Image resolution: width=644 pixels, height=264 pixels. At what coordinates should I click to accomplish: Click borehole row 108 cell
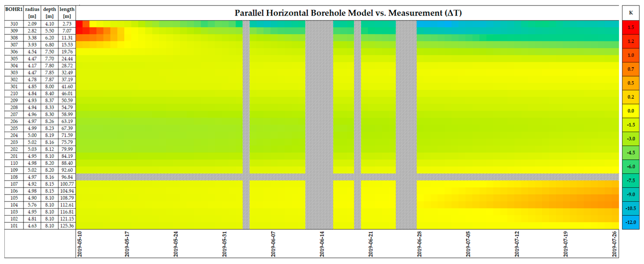click(14, 177)
